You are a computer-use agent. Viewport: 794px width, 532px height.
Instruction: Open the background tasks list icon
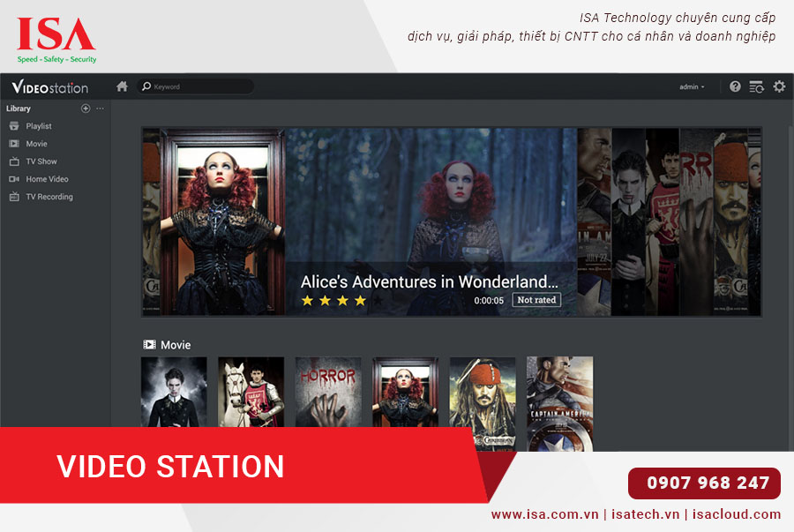coord(757,86)
